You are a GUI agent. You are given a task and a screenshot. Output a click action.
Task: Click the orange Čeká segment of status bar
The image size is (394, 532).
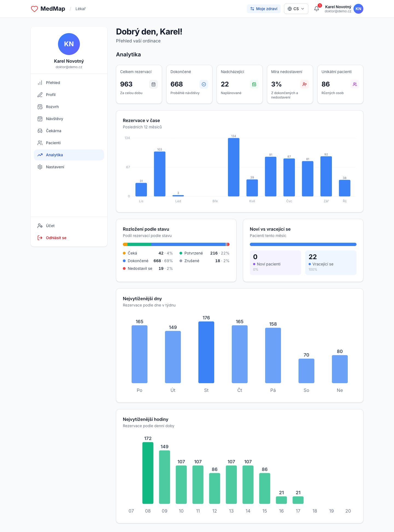click(x=125, y=244)
